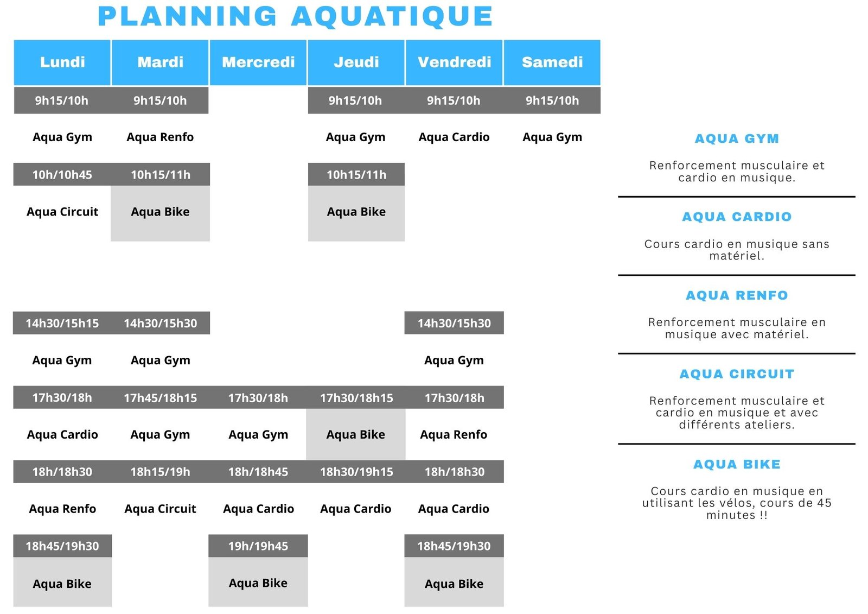Screen dimensions: 868x614
Task: Choose the Vendredi header cell
Action: click(x=454, y=62)
